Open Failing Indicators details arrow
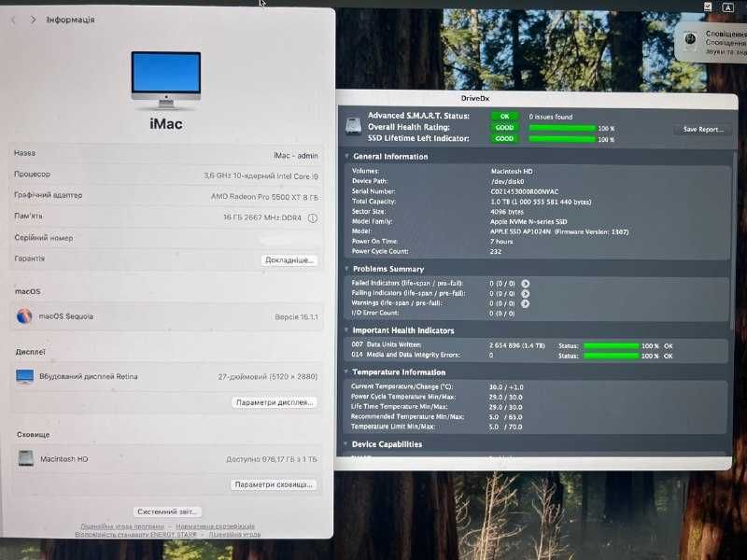This screenshot has height=560, width=747. click(x=525, y=293)
